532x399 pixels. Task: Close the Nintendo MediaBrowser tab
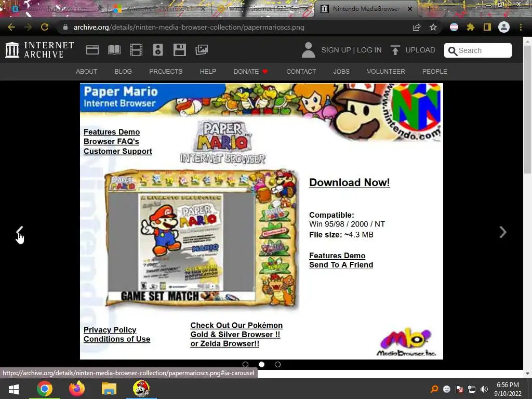point(410,9)
